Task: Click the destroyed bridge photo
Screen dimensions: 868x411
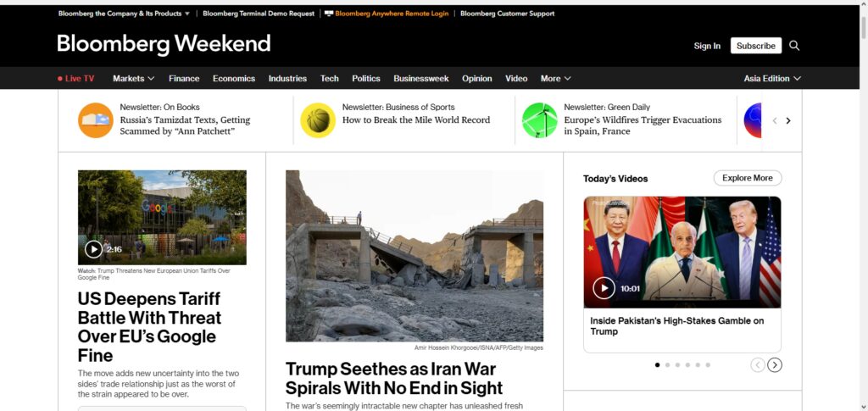Action: tap(414, 256)
